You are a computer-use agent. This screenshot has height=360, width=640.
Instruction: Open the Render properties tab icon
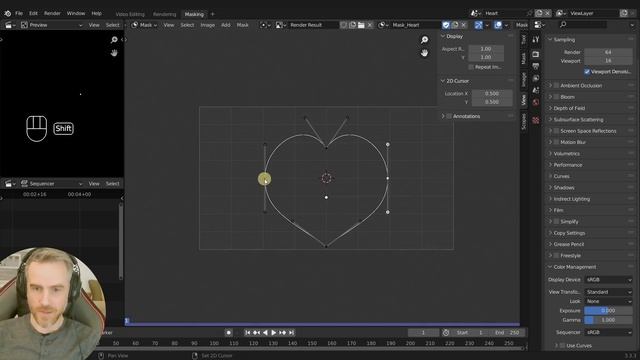[536, 54]
